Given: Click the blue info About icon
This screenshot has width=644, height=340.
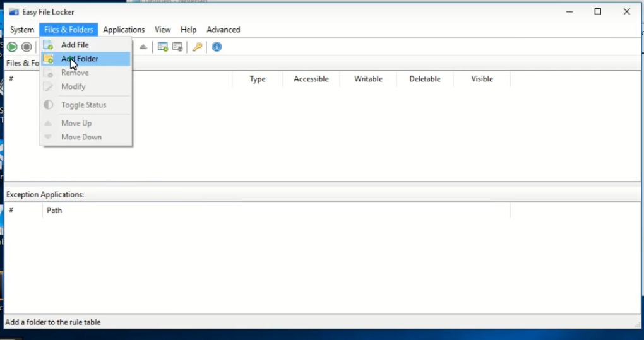Looking at the screenshot, I should pyautogui.click(x=217, y=47).
